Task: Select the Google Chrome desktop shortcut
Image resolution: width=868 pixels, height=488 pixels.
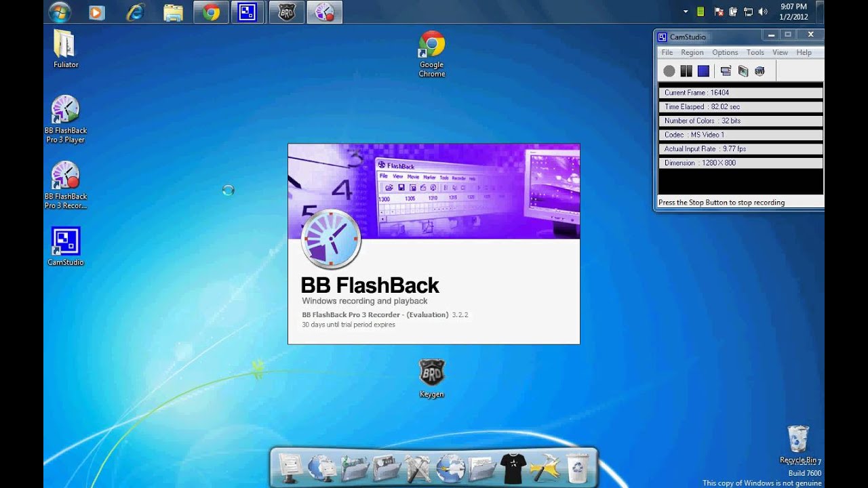Action: click(432, 54)
